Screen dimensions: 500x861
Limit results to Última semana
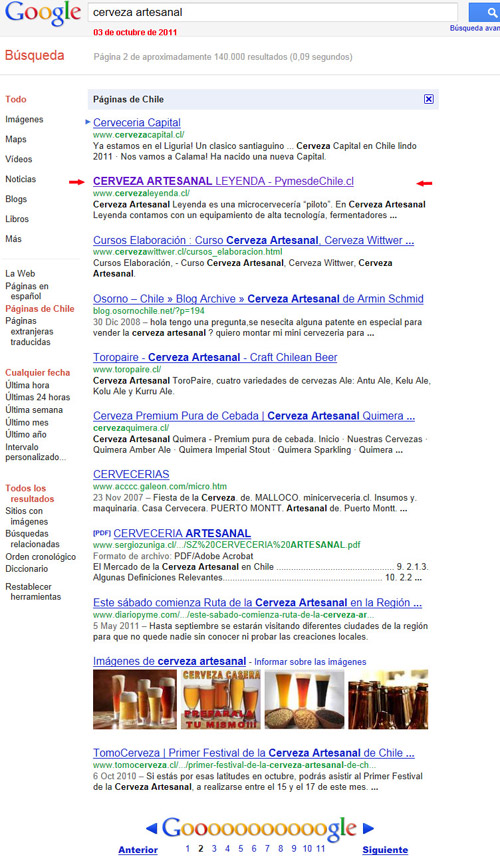pyautogui.click(x=34, y=410)
